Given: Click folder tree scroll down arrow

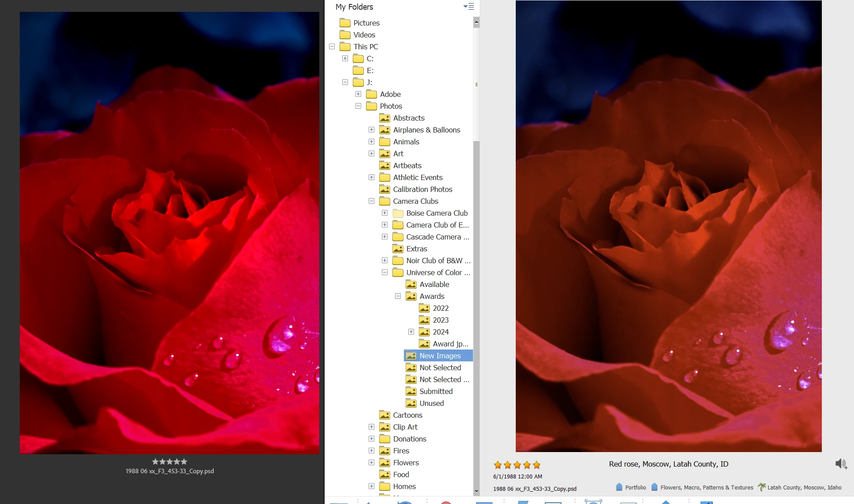Looking at the screenshot, I should tap(476, 491).
